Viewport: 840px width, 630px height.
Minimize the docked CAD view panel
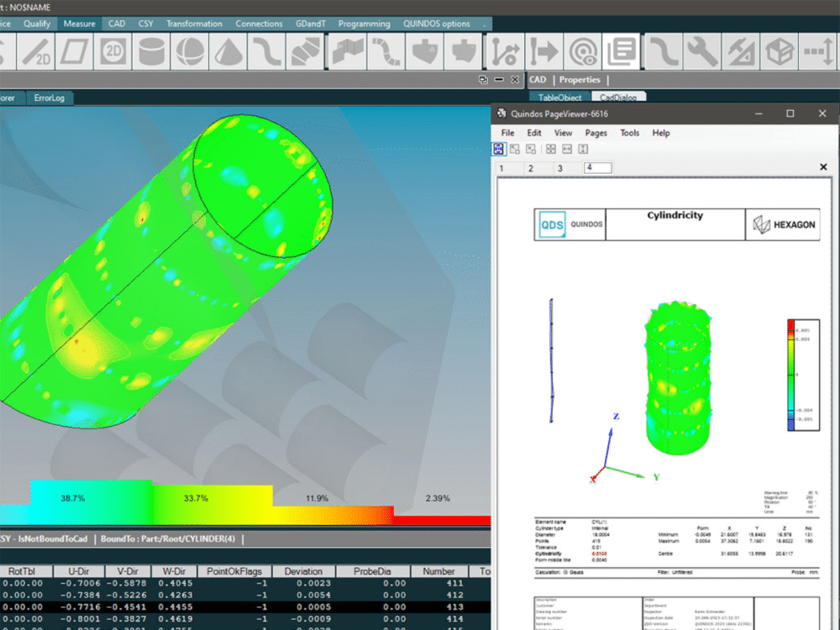pyautogui.click(x=499, y=80)
